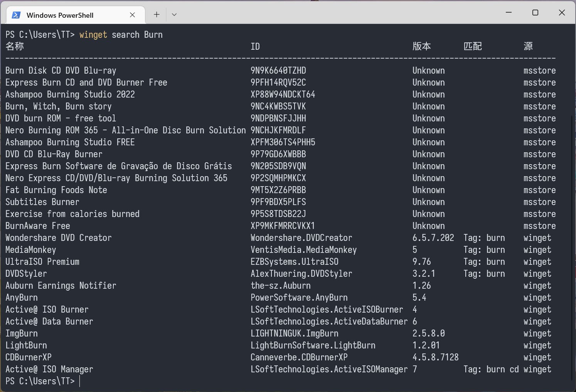Screen dimensions: 576x392
Task: Click the text 'Burn Disk CD DVD Blu-ray'
Action: tap(61, 71)
